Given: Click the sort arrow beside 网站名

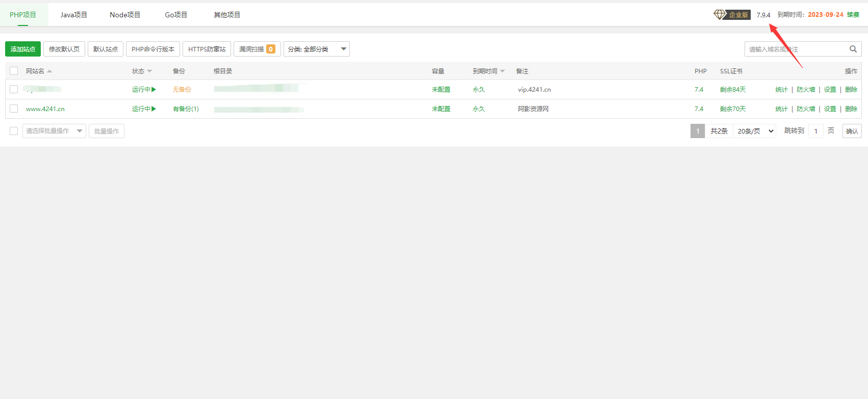Looking at the screenshot, I should click(x=49, y=71).
